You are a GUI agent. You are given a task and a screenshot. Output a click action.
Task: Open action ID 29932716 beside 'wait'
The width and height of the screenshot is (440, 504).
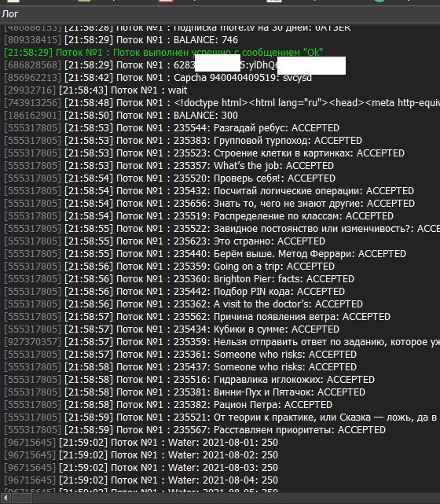(30, 90)
